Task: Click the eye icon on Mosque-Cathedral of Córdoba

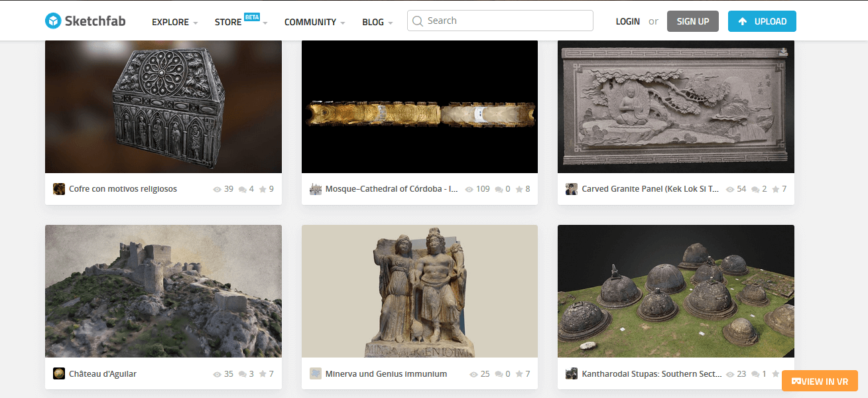Action: pyautogui.click(x=469, y=188)
